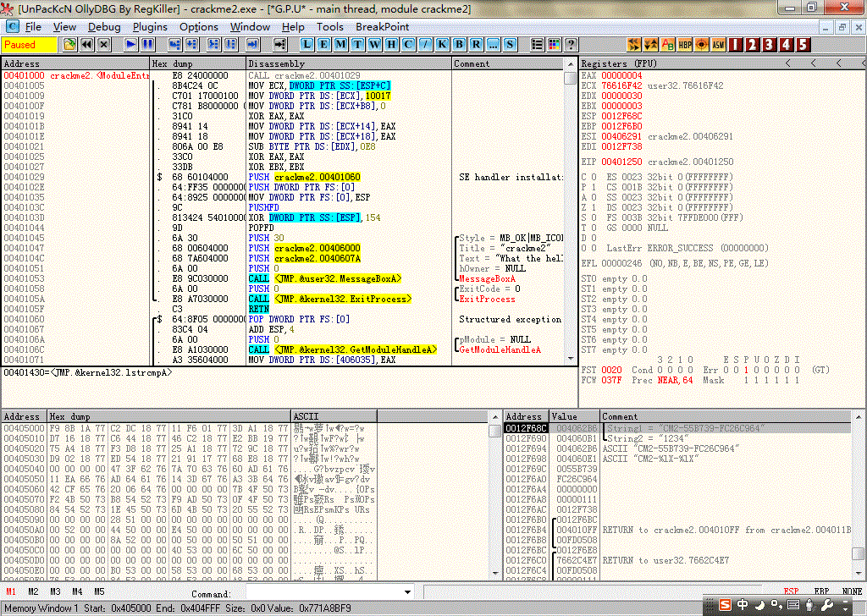867x616 pixels.
Task: Open the Plugins menu
Action: (x=150, y=26)
